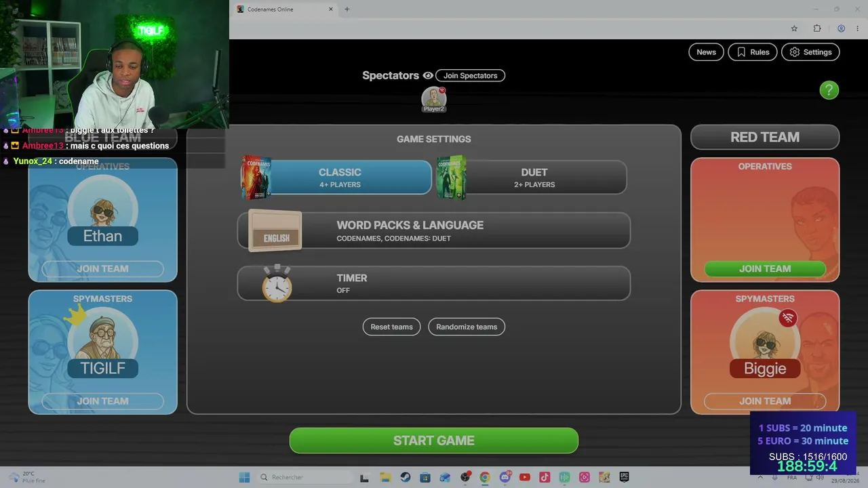Image resolution: width=868 pixels, height=488 pixels.
Task: Click the RED TEAM header
Action: point(765,137)
